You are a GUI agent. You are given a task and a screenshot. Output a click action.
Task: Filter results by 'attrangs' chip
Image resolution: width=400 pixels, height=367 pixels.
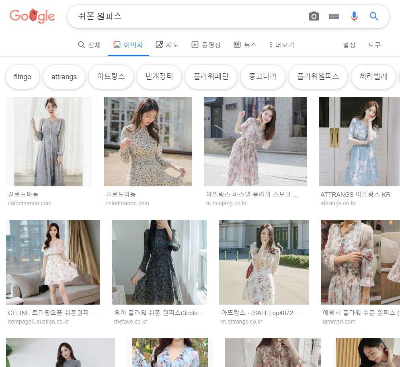(64, 77)
